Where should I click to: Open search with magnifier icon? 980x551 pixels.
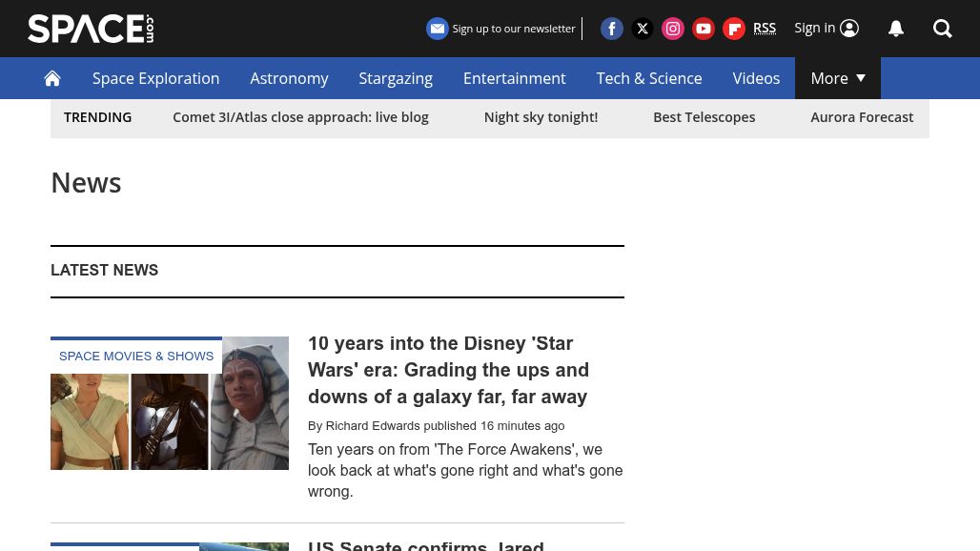[x=943, y=29]
